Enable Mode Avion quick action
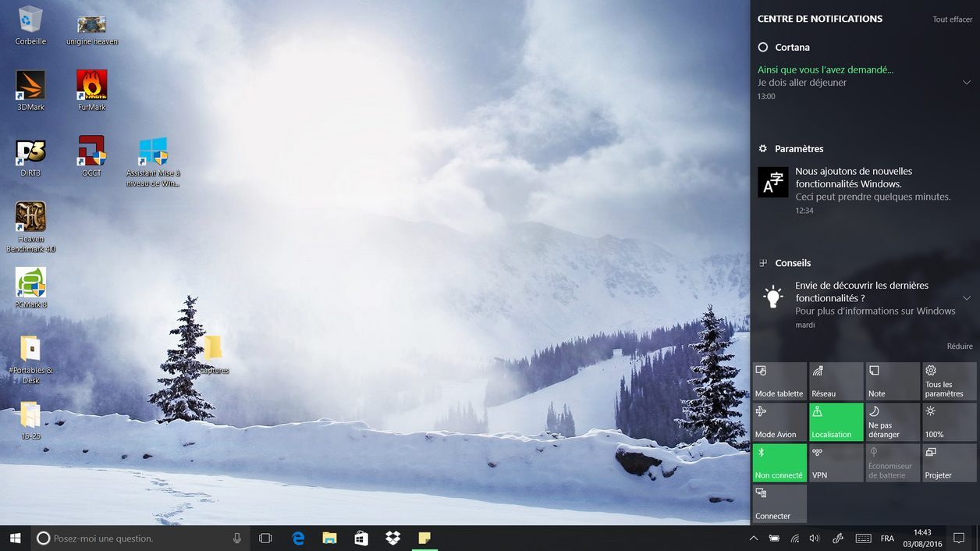 [779, 422]
